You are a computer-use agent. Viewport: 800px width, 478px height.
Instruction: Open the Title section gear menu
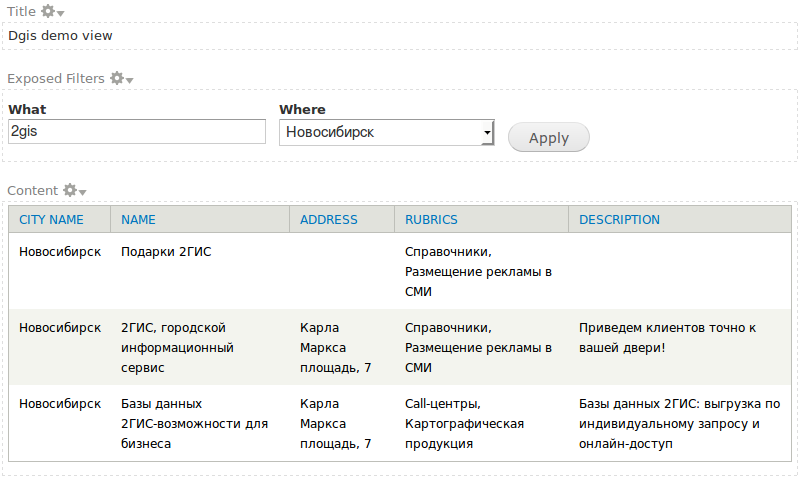click(x=53, y=11)
